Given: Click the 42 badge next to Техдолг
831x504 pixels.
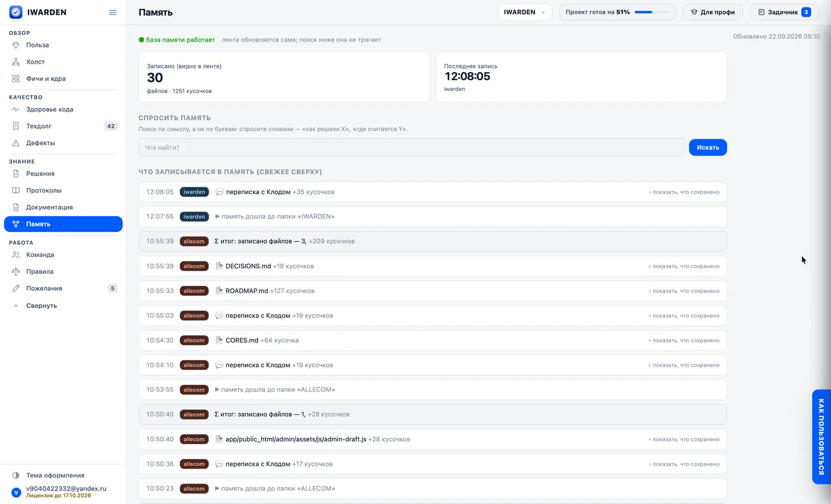Looking at the screenshot, I should (x=111, y=126).
